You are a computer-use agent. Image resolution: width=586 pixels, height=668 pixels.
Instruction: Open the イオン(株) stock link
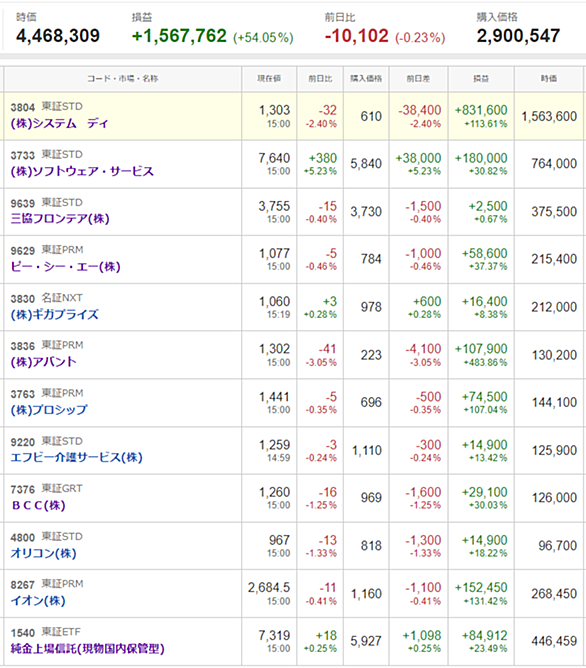coord(38,600)
